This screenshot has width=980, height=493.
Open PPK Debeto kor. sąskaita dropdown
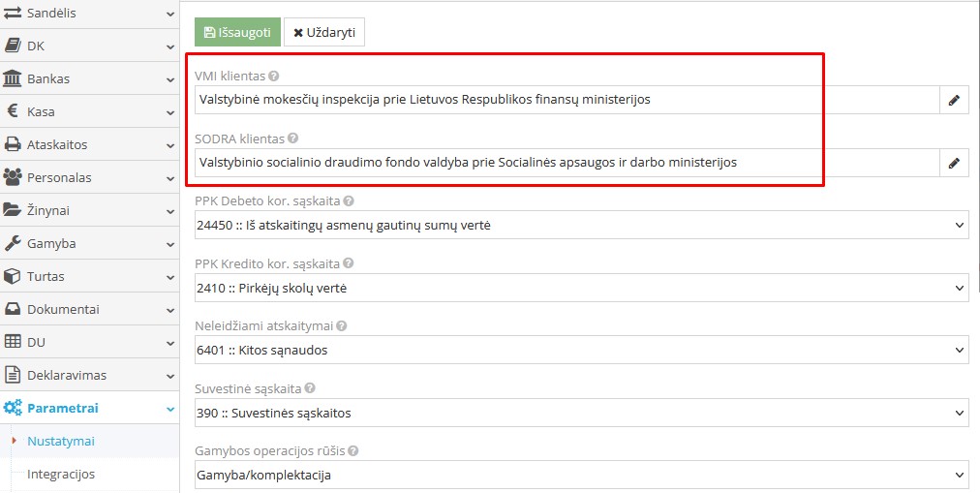coord(580,226)
